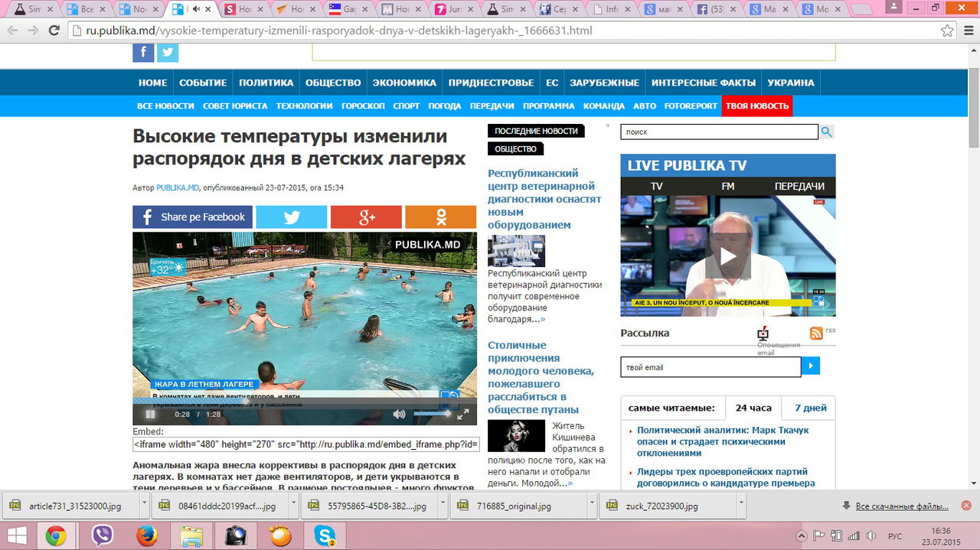Reload the page with the refresh icon

pos(54,31)
